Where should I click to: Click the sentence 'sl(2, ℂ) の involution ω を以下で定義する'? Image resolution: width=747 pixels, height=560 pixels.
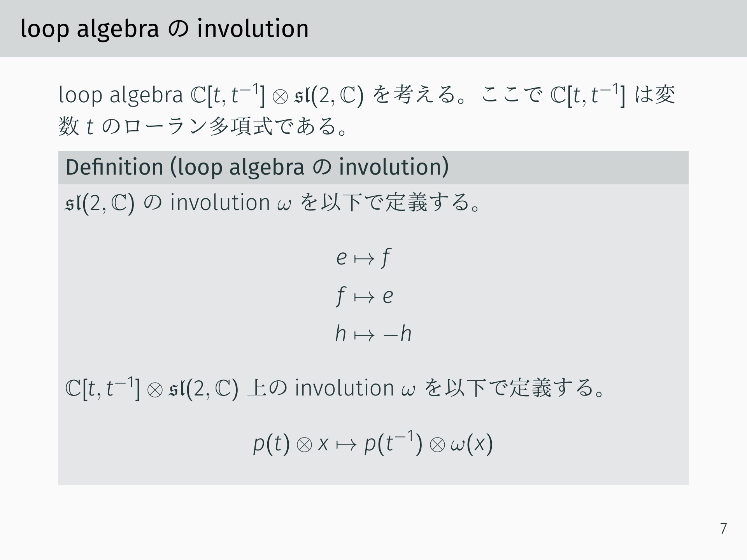click(274, 203)
